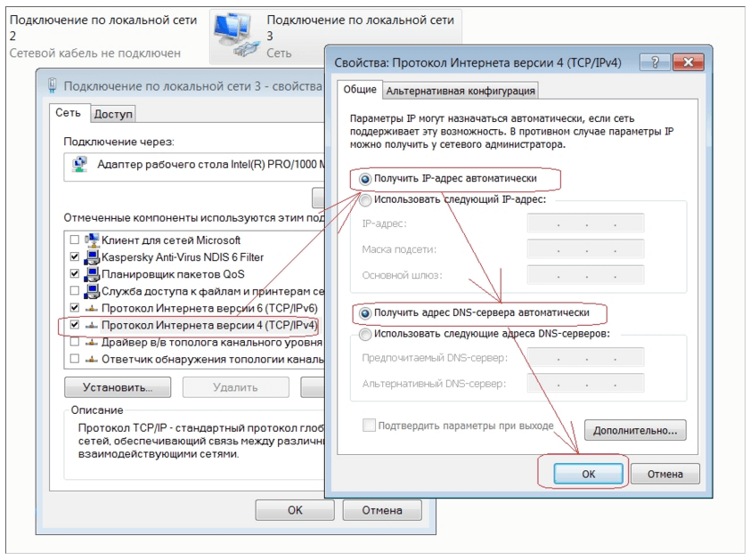Screen dimensions: 750x560
Task: Toggle the Протокол Интернета версии 6 checkbox
Action: point(75,308)
